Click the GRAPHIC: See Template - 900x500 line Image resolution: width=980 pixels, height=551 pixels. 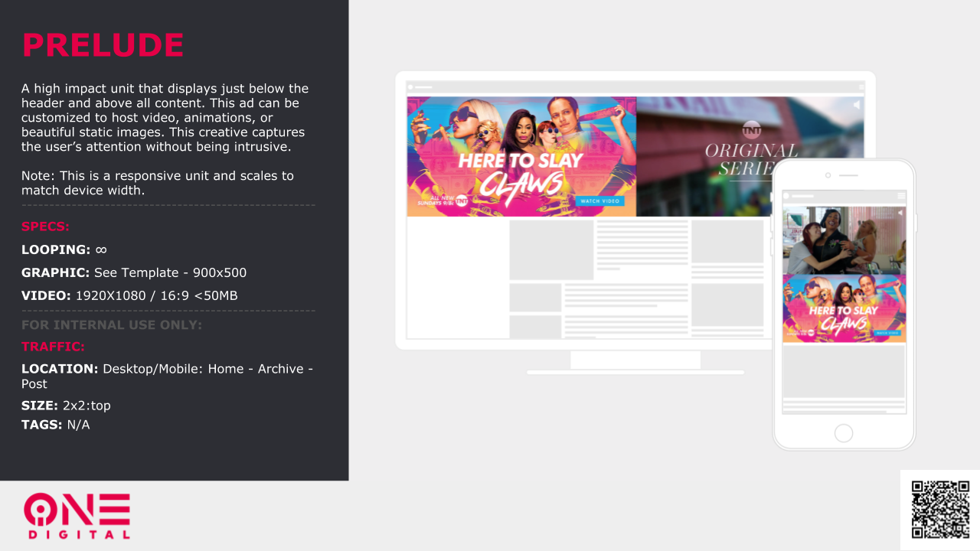(134, 272)
